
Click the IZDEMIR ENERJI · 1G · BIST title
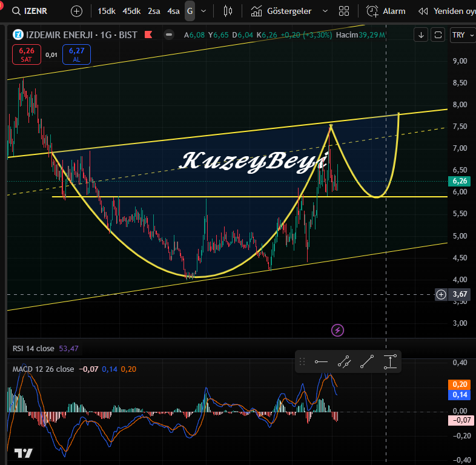coord(82,35)
